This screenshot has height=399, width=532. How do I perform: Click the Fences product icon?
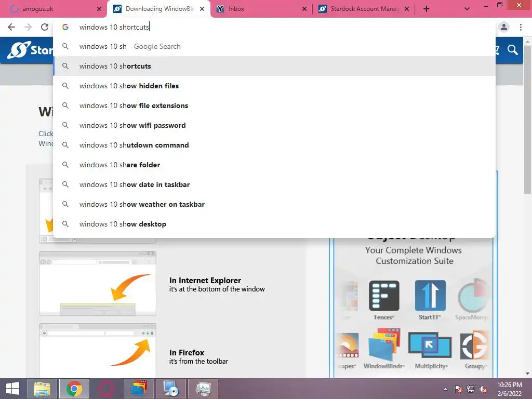point(384,296)
